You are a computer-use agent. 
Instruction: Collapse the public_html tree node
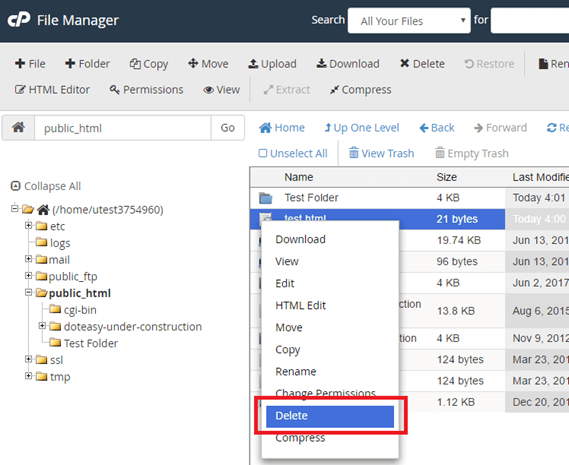(29, 293)
